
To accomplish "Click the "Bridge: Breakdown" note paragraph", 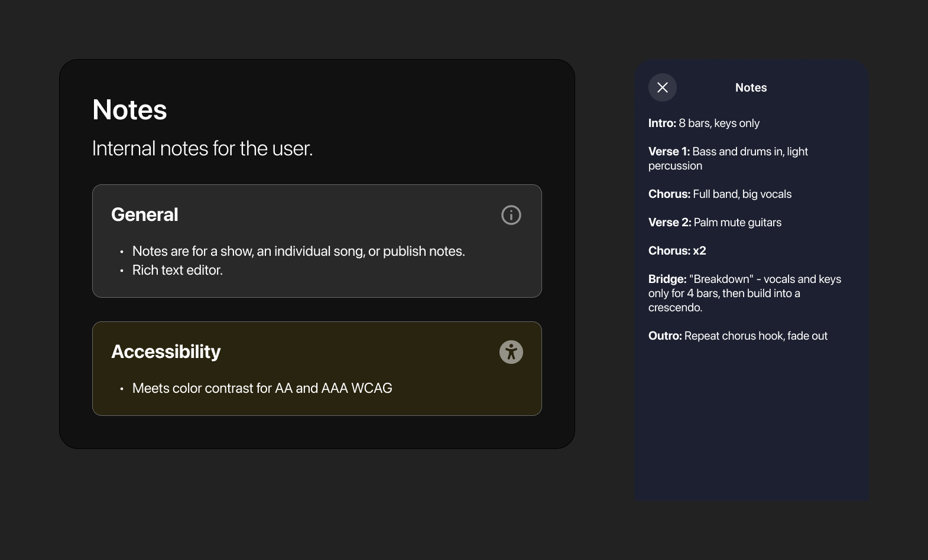I will click(744, 293).
